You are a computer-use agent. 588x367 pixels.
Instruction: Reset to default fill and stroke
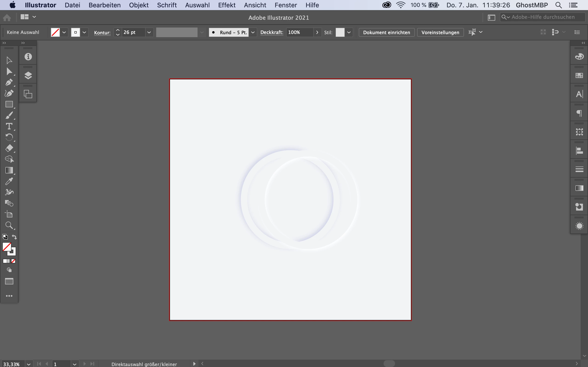[5, 237]
